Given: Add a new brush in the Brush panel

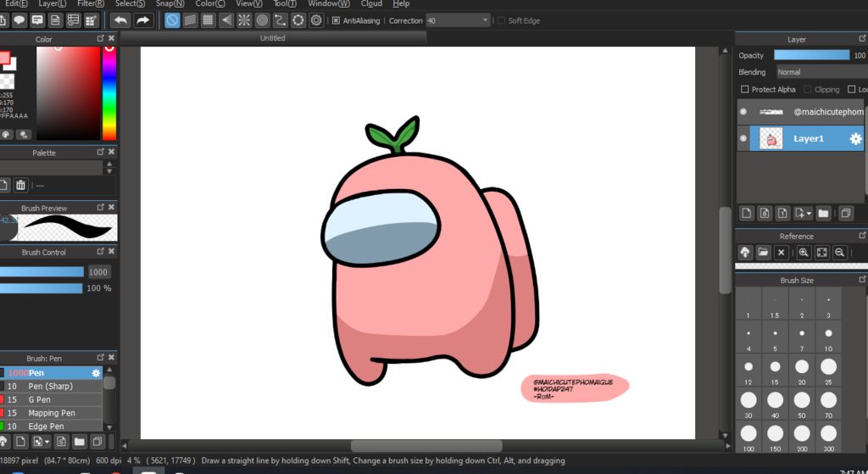Looking at the screenshot, I should coord(20,441).
